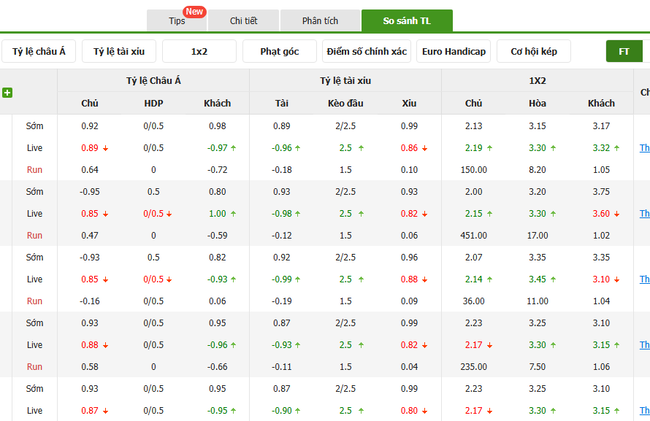Choose the Phạt góc filter
Image resolution: width=650 pixels, height=421 pixels.
coord(279,51)
